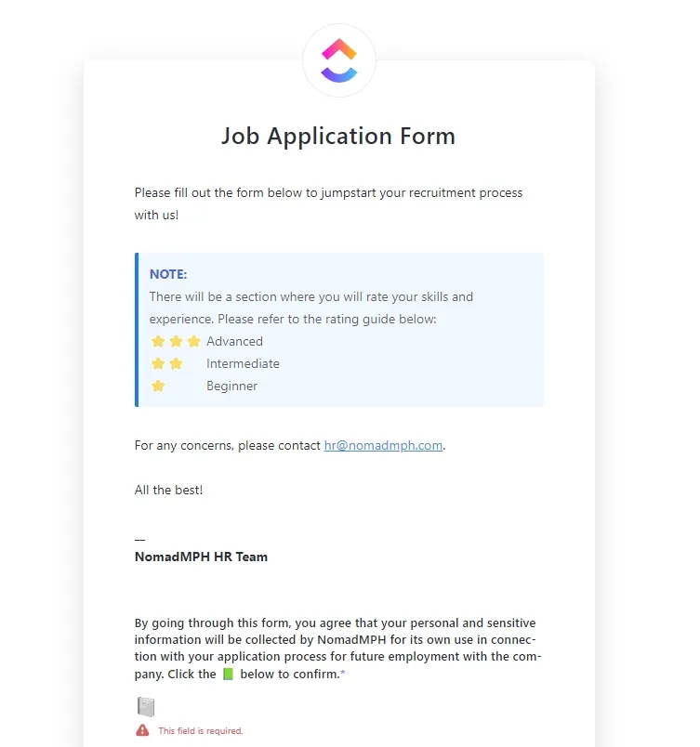Click the red asterisk after confirm

tap(343, 672)
